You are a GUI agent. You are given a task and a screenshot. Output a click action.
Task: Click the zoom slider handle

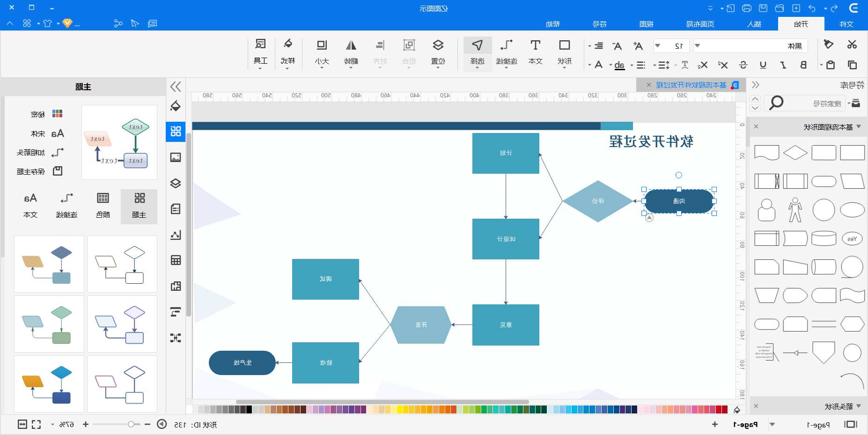[x=131, y=424]
